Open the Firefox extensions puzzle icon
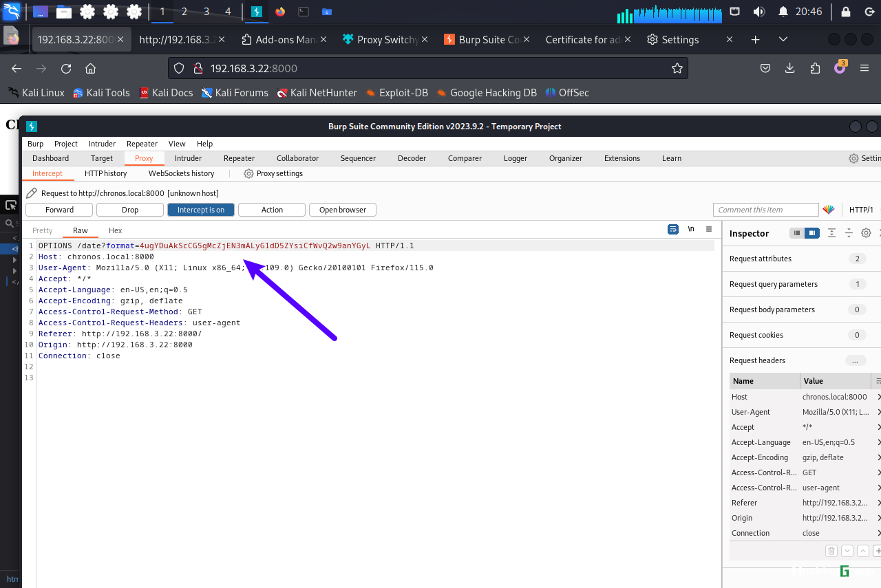 tap(815, 68)
